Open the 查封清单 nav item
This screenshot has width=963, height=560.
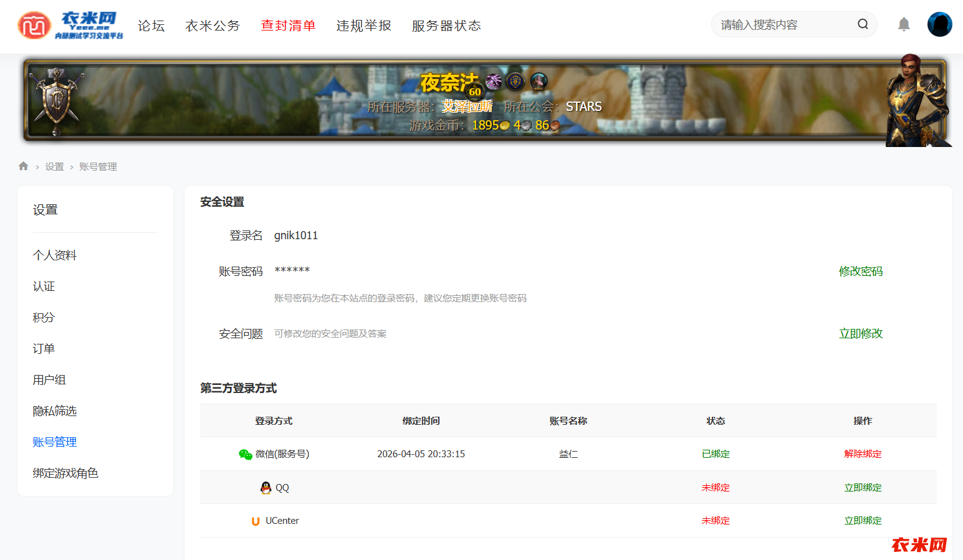point(288,26)
